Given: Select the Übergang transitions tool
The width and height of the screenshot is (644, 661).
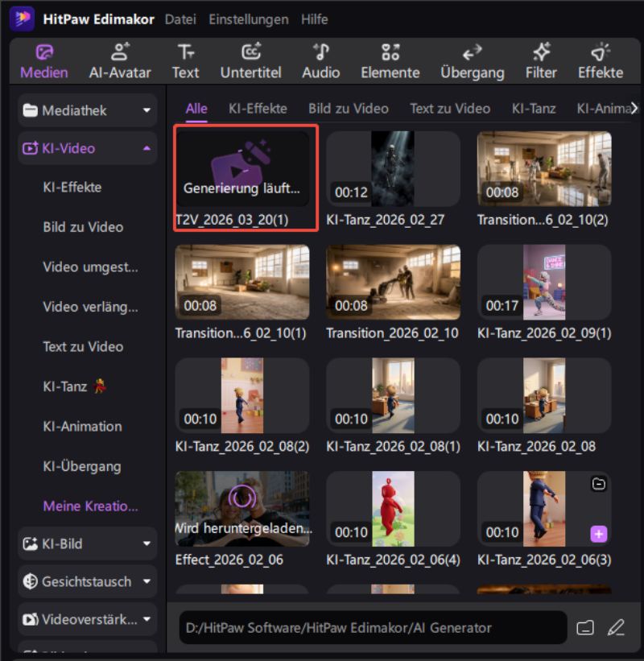Looking at the screenshot, I should coord(472,61).
